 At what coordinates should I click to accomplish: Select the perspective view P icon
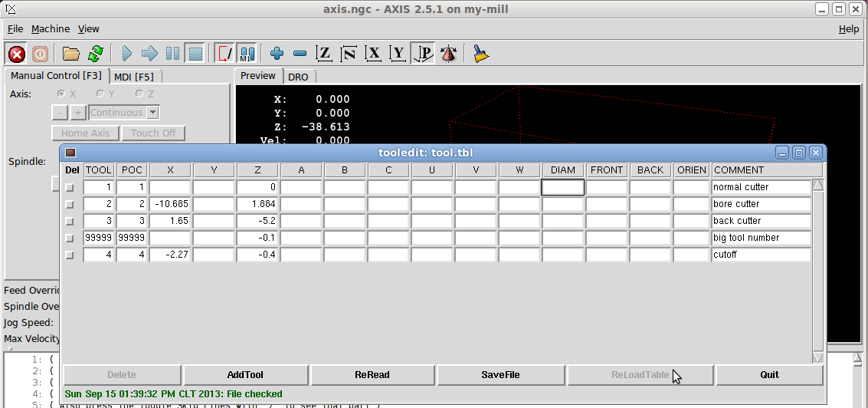[x=422, y=54]
